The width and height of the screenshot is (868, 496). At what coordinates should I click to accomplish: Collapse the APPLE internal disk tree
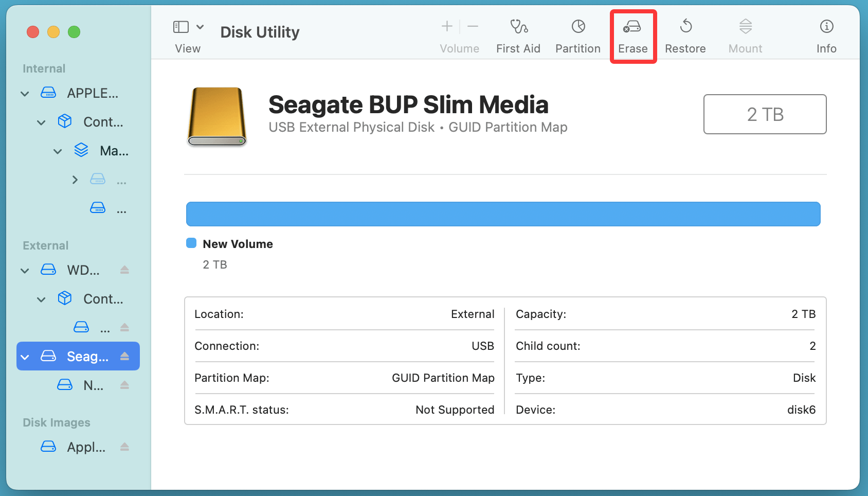pos(25,94)
